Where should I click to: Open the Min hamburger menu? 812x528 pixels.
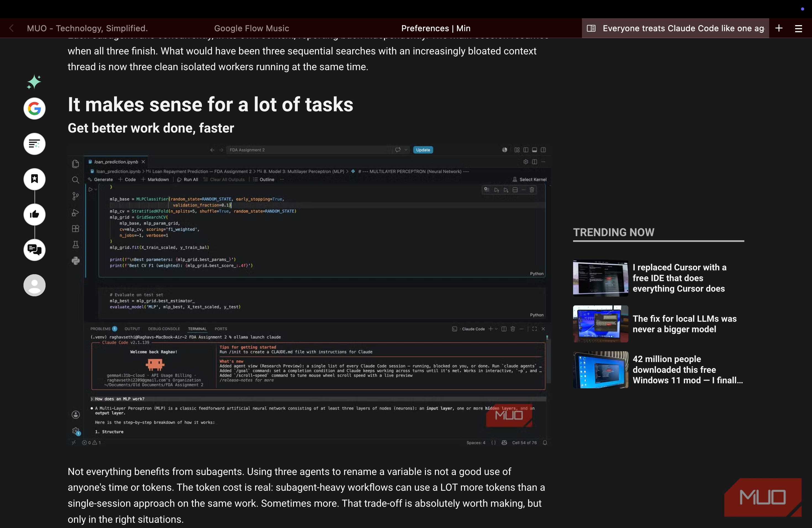[x=798, y=29]
